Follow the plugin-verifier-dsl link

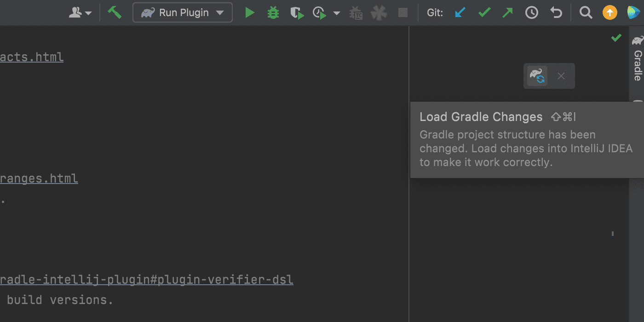click(x=146, y=279)
